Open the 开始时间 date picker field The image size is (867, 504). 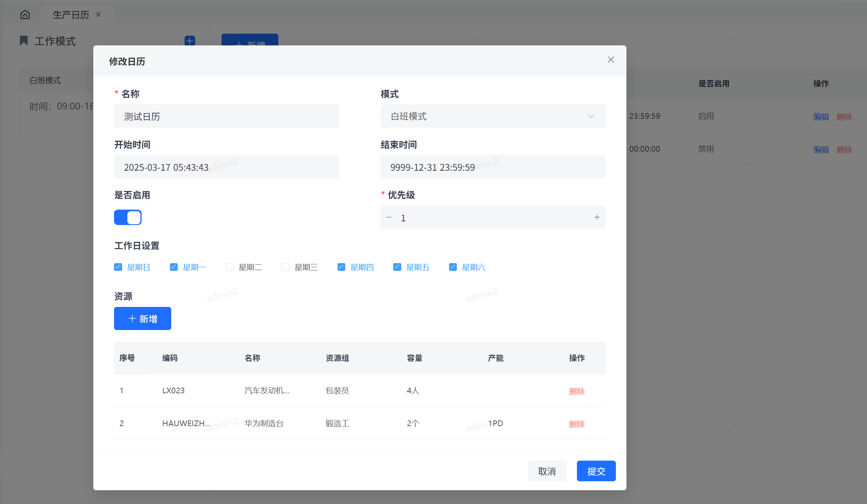(226, 167)
